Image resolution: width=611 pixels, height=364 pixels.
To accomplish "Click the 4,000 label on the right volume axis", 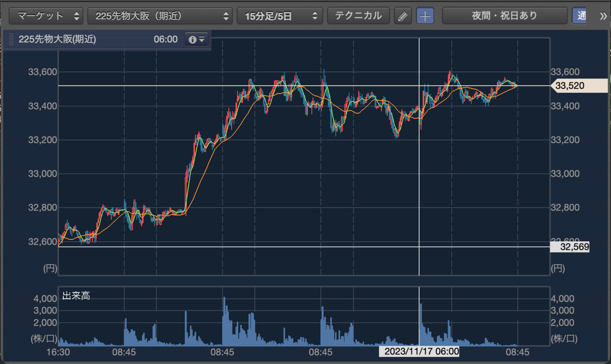I will [563, 298].
